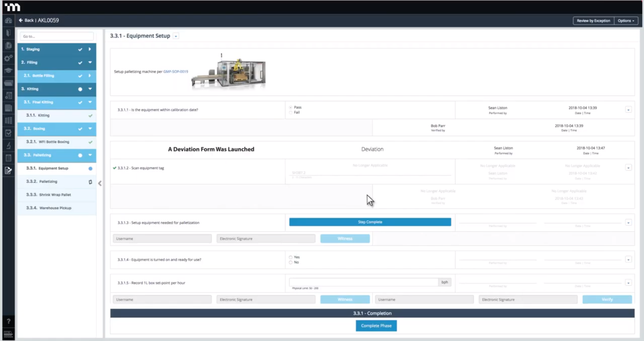The height and width of the screenshot is (341, 644).
Task: Open the dashboard gauge icon in sidebar
Action: tap(8, 20)
